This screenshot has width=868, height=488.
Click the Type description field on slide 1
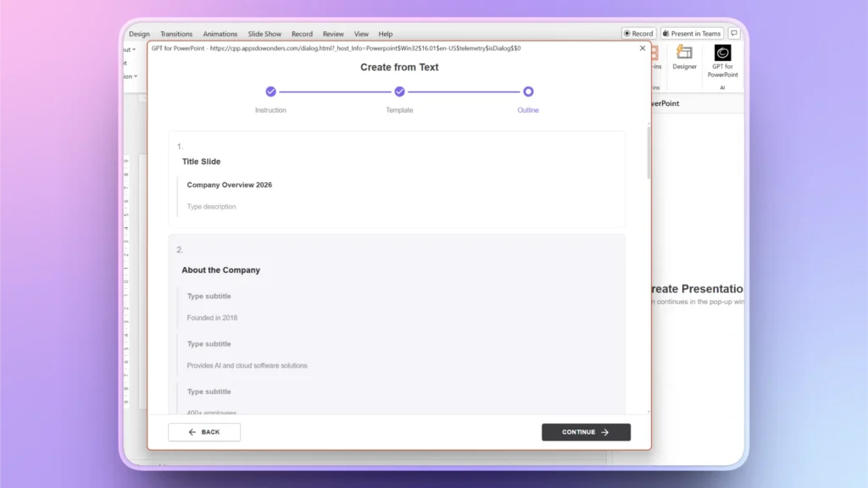(x=211, y=207)
